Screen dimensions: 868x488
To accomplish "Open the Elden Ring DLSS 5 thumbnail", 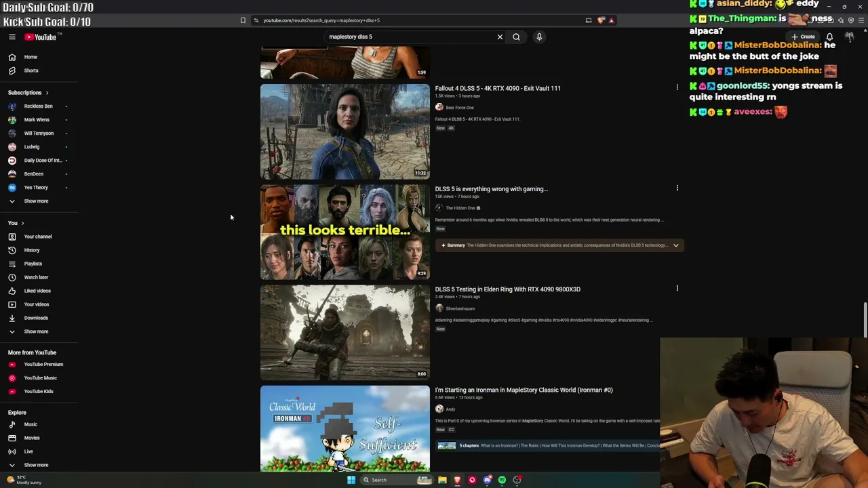I will click(345, 332).
